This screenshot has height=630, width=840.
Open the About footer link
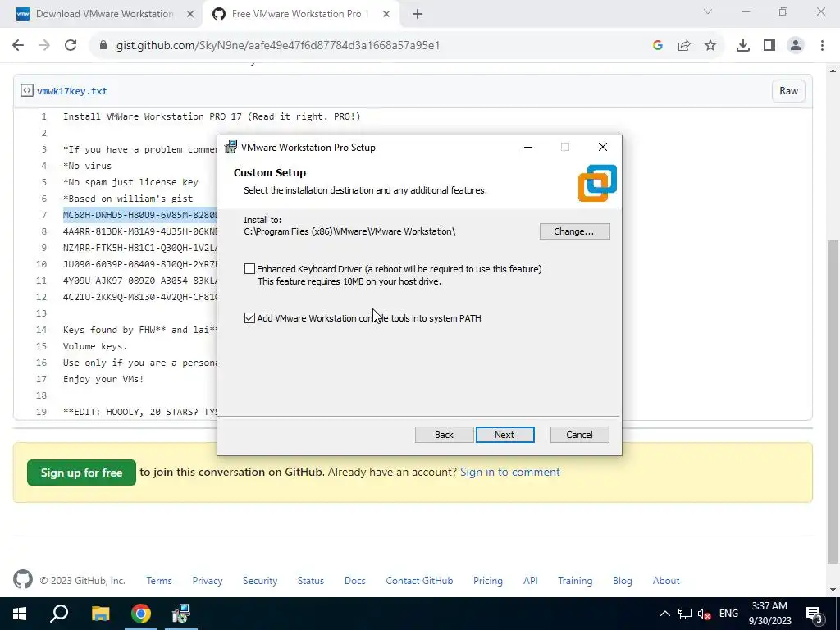click(666, 581)
